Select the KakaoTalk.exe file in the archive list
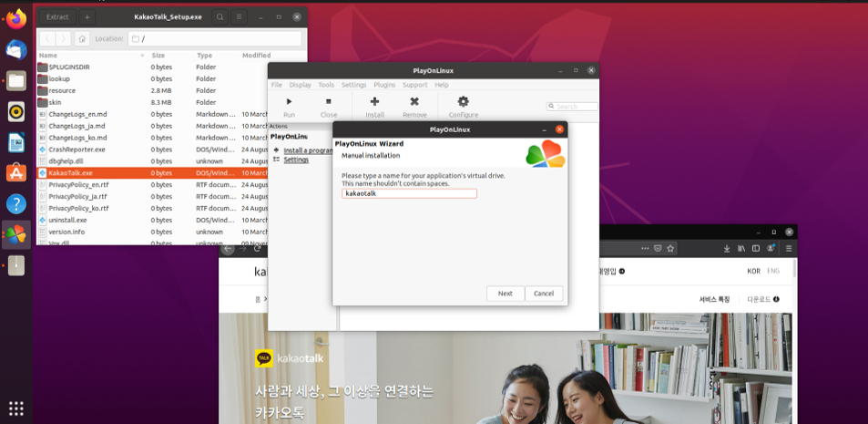This screenshot has height=424, width=868. (x=70, y=172)
